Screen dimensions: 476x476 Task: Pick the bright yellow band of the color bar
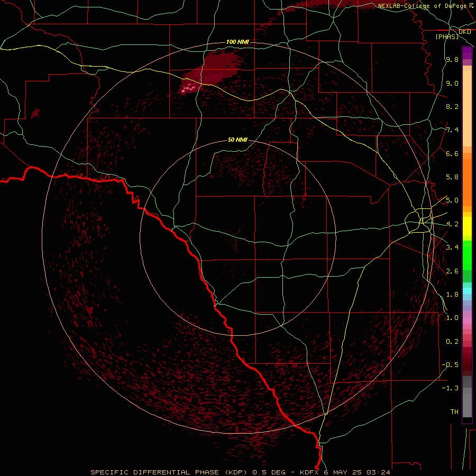coord(467,226)
